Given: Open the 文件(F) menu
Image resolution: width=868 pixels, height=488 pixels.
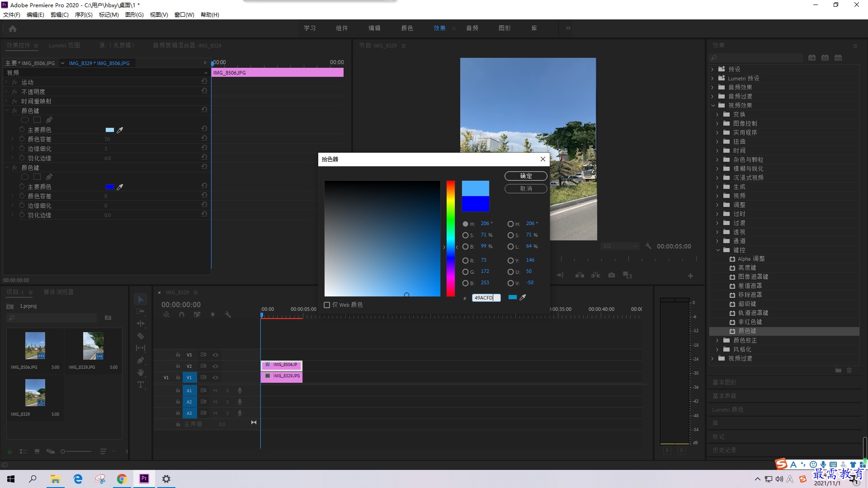Looking at the screenshot, I should (12, 14).
